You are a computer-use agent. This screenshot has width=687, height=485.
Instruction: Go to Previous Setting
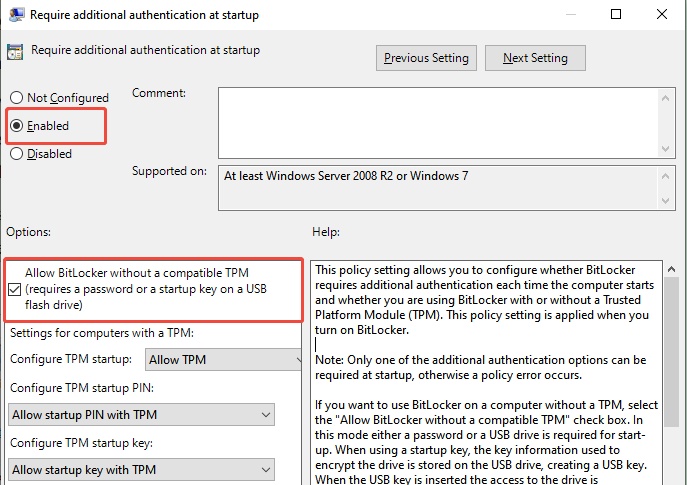(426, 58)
